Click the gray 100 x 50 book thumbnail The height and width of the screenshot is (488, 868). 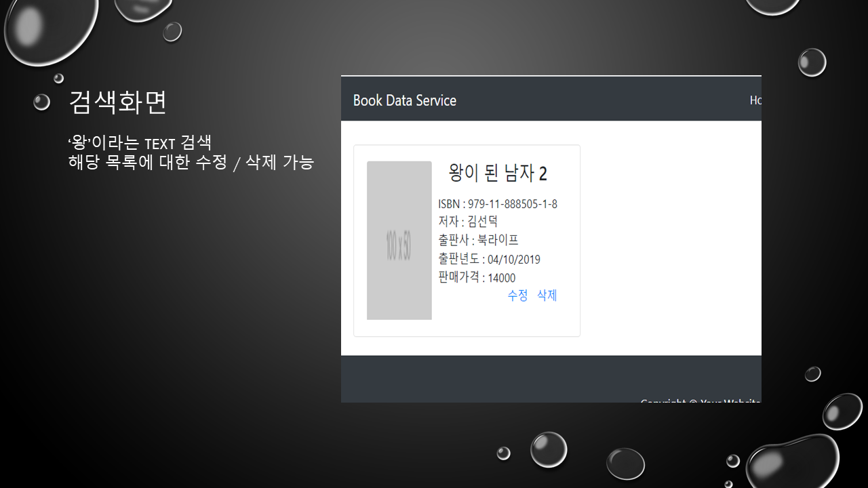(399, 240)
